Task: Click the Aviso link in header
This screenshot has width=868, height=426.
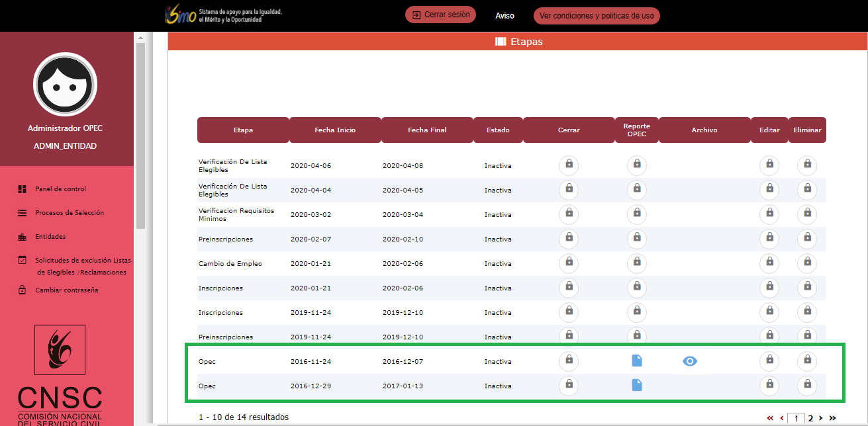Action: pyautogui.click(x=505, y=16)
